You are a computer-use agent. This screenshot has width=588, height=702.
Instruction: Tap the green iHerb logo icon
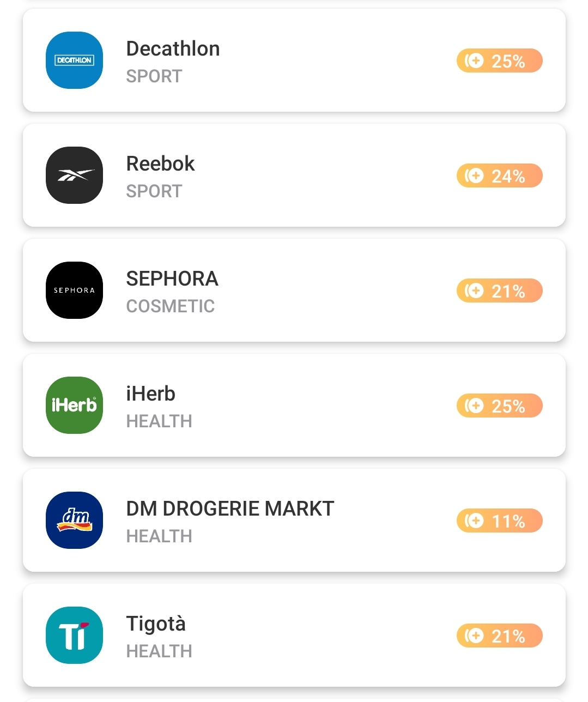pyautogui.click(x=74, y=406)
